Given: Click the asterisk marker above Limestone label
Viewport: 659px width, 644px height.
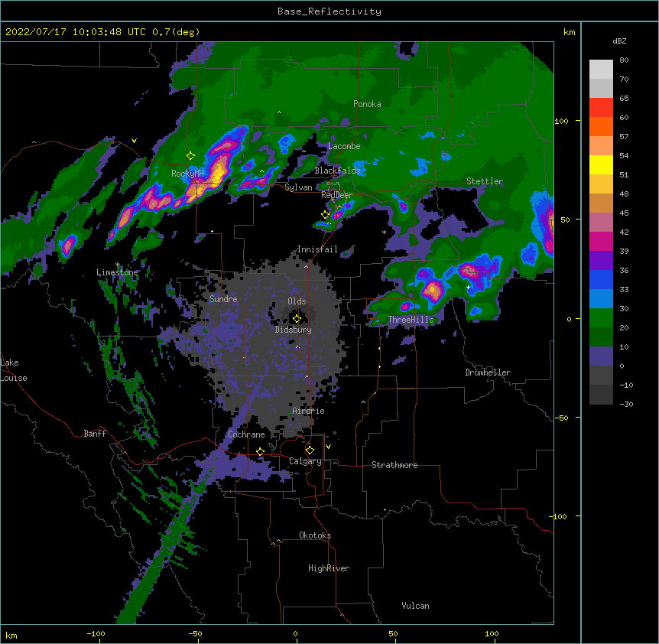Looking at the screenshot, I should (118, 265).
